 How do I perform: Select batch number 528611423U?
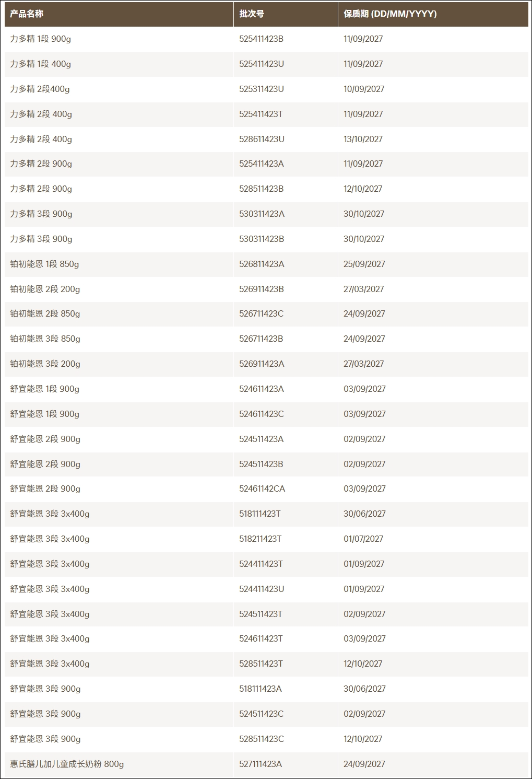[262, 139]
